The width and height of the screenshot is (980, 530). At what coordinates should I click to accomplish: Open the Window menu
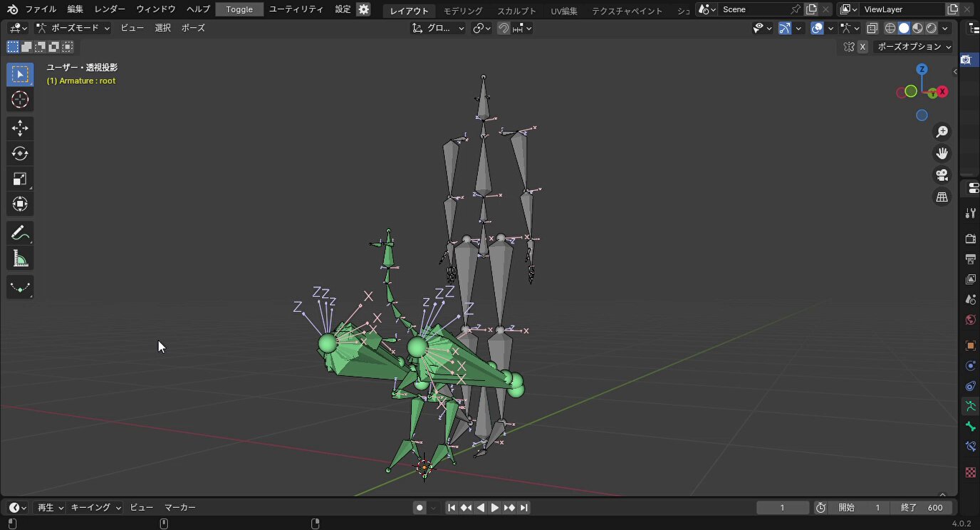(156, 9)
